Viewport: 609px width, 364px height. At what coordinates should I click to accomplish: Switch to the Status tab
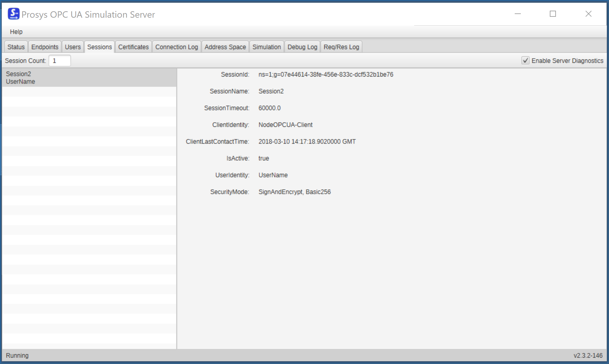[16, 47]
